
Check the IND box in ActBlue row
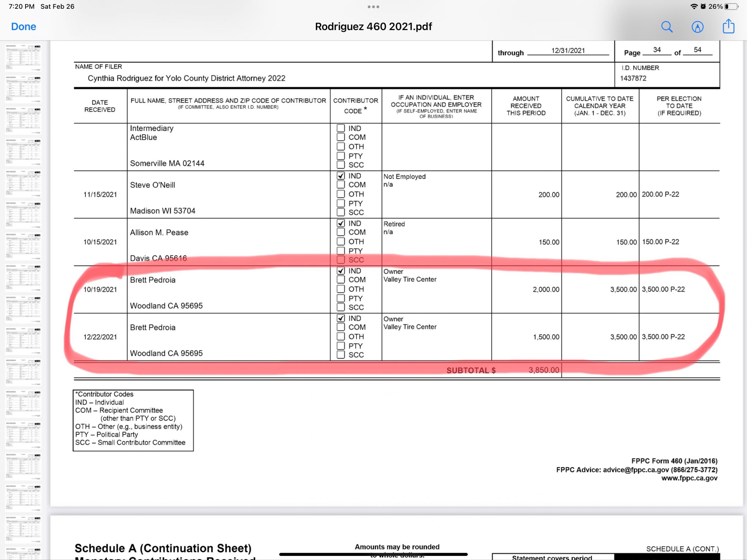click(x=341, y=128)
